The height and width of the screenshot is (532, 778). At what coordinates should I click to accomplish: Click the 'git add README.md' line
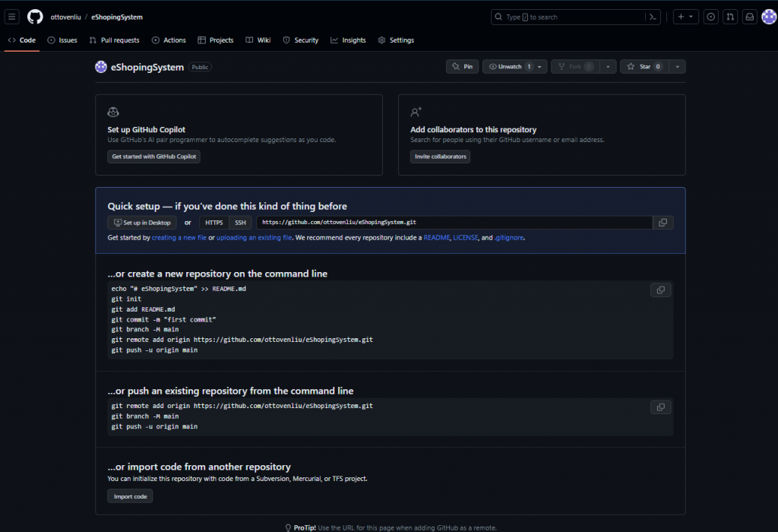tap(144, 309)
